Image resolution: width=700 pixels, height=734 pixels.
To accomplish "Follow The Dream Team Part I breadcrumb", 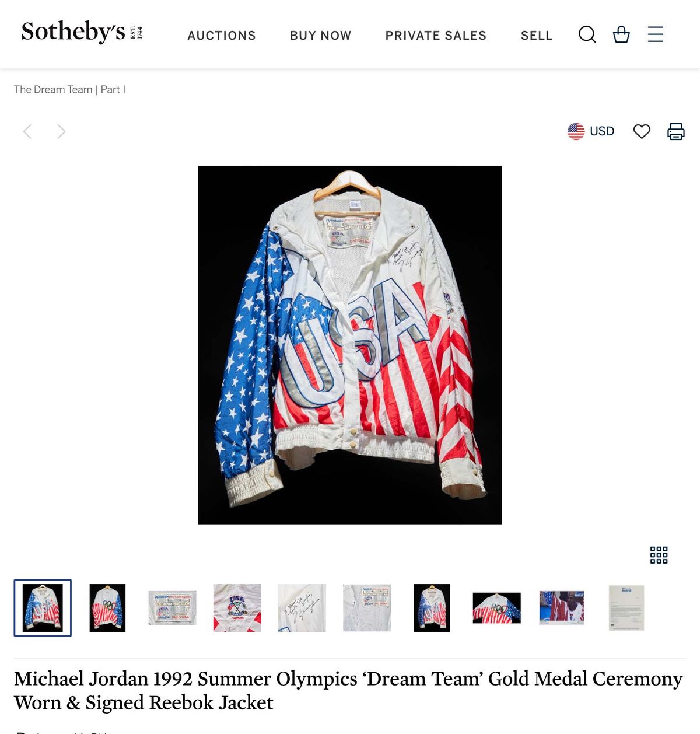I will coord(69,89).
